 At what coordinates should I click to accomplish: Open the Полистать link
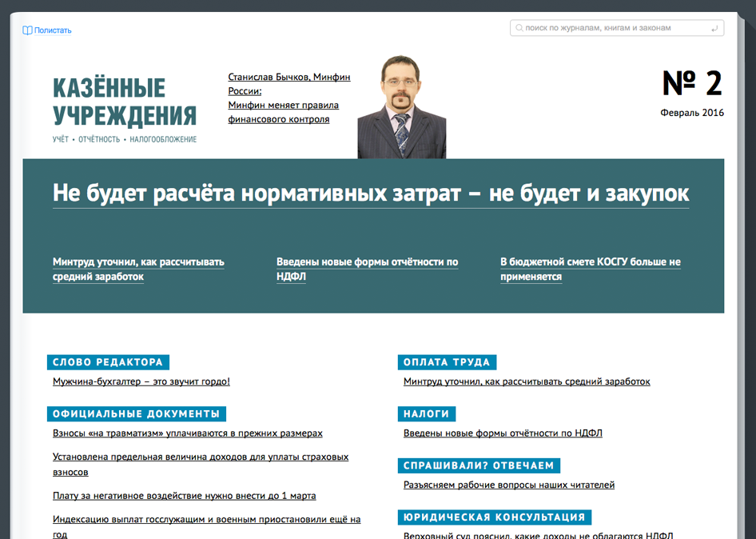(x=53, y=30)
